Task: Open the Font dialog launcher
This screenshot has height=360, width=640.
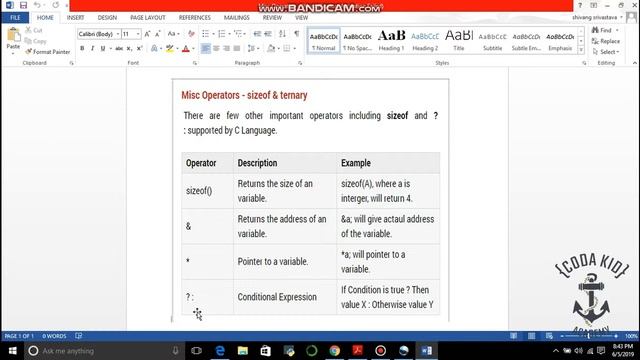Action: coord(195,63)
